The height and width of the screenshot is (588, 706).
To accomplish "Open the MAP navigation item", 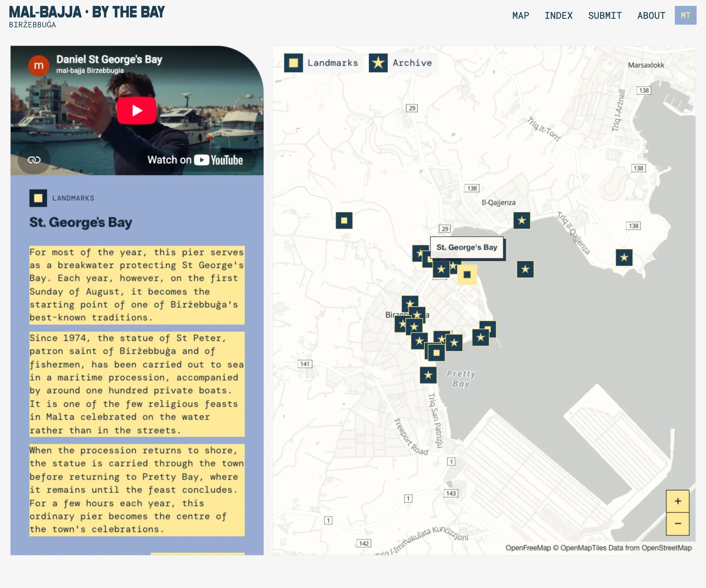I will click(520, 16).
